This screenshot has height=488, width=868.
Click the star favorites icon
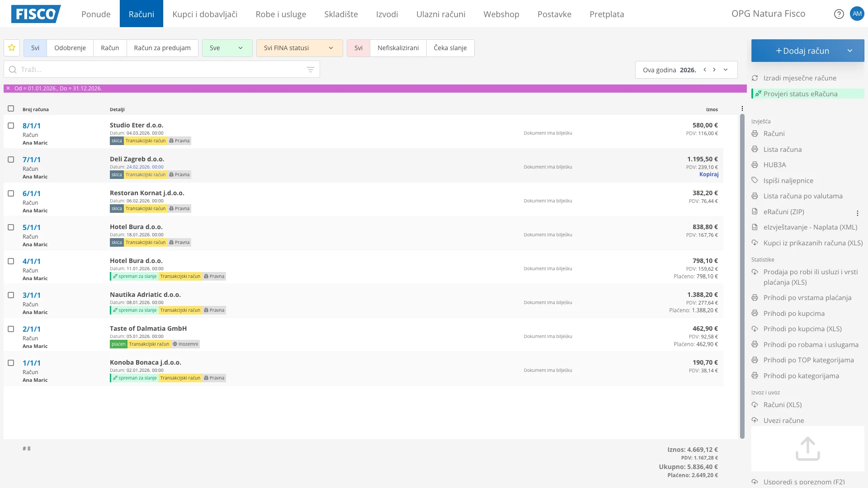click(12, 47)
